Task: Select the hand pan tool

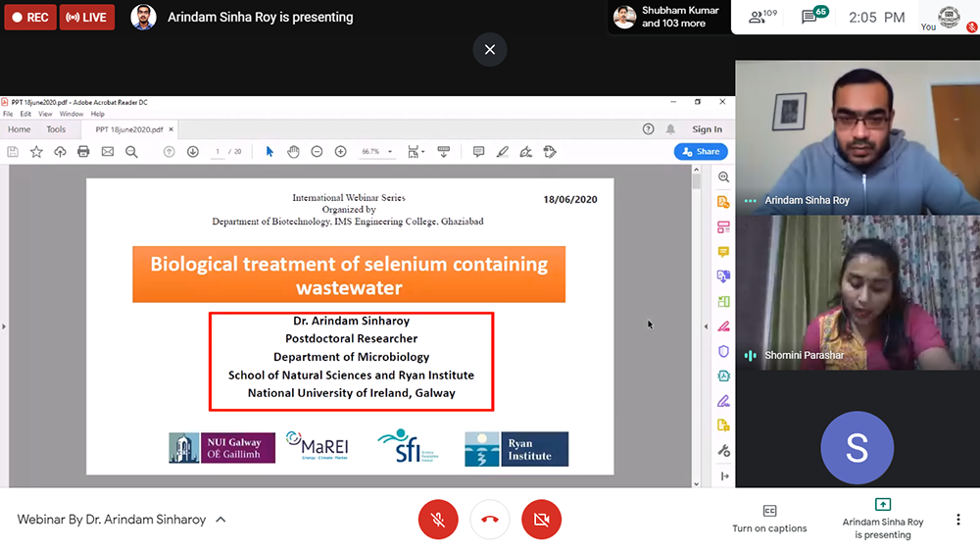Action: (293, 152)
